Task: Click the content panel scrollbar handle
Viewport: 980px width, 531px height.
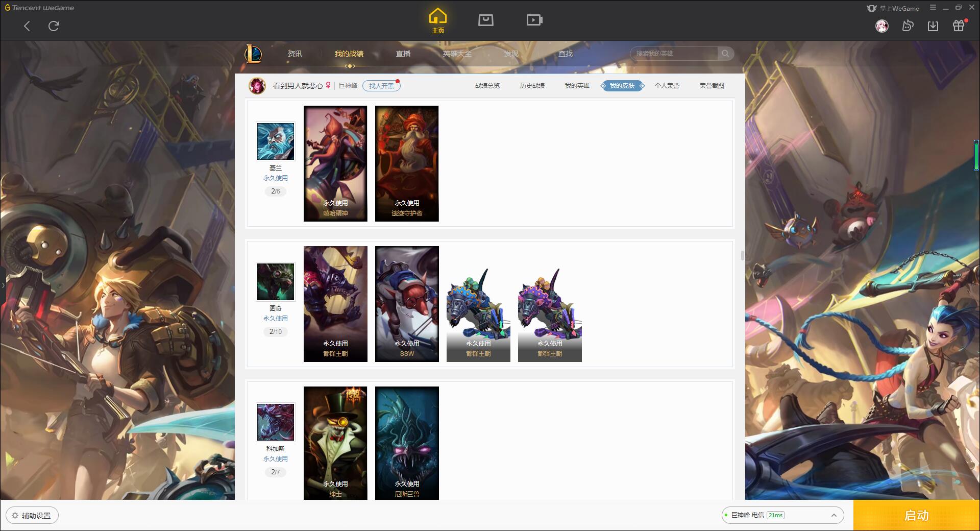Action: 743,255
